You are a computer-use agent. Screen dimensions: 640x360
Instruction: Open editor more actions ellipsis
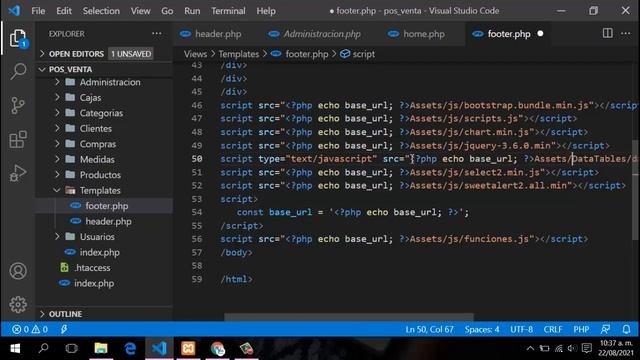point(626,33)
